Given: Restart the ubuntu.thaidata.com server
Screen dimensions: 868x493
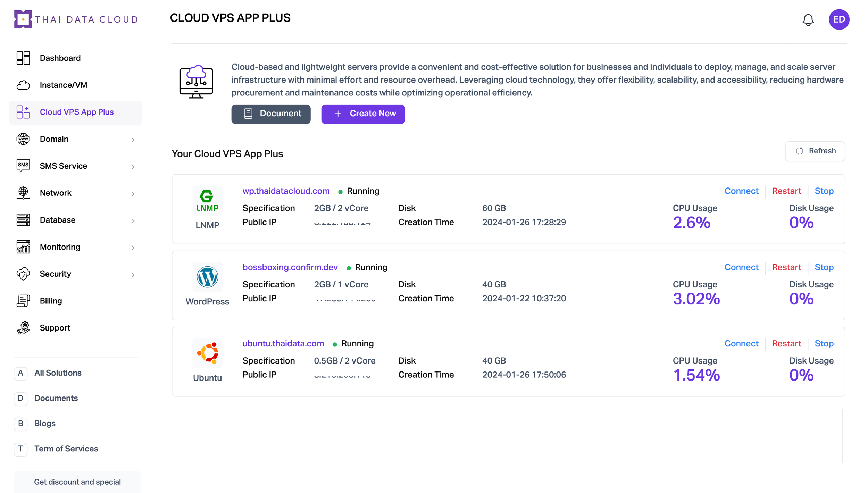Looking at the screenshot, I should 786,344.
